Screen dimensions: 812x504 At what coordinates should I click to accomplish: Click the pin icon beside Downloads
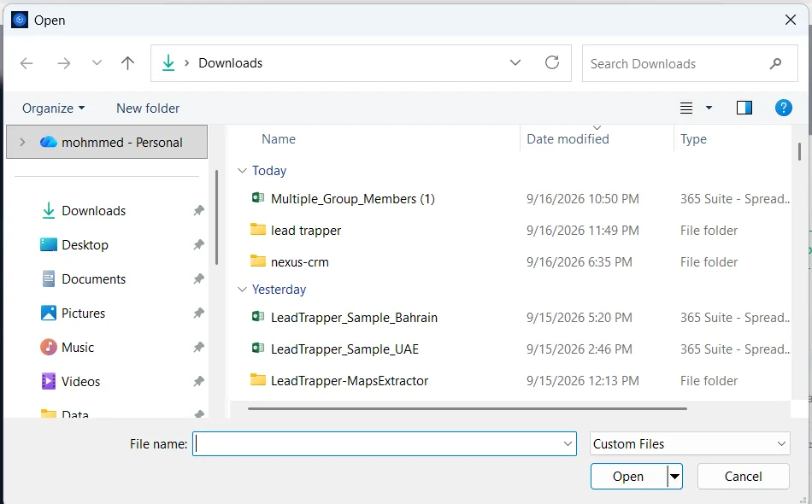coord(198,211)
